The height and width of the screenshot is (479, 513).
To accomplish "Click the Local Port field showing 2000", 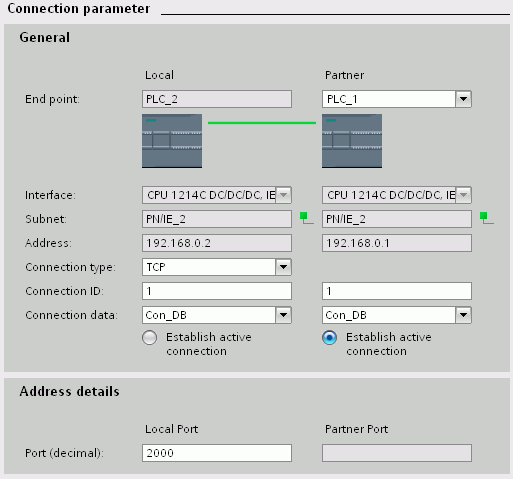I will point(217,453).
